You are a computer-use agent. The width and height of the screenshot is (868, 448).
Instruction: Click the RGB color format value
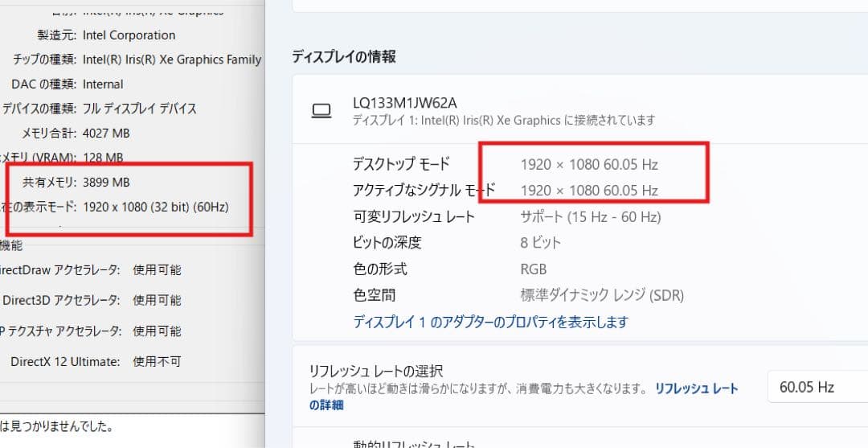point(534,269)
